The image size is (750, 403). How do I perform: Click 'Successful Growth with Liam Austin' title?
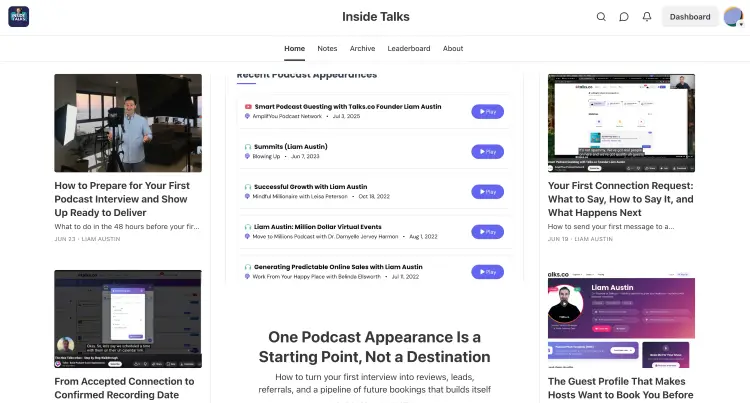tap(310, 187)
